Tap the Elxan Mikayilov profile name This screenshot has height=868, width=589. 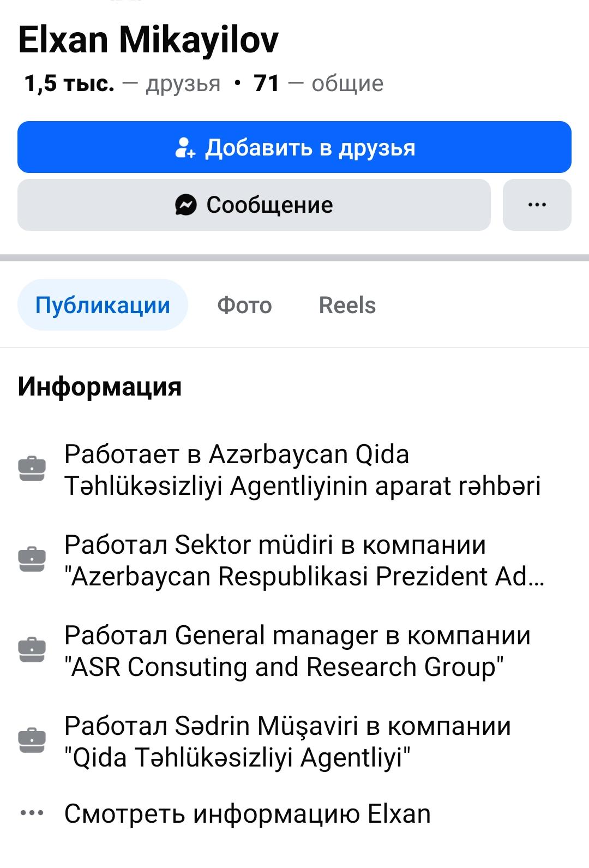point(148,40)
